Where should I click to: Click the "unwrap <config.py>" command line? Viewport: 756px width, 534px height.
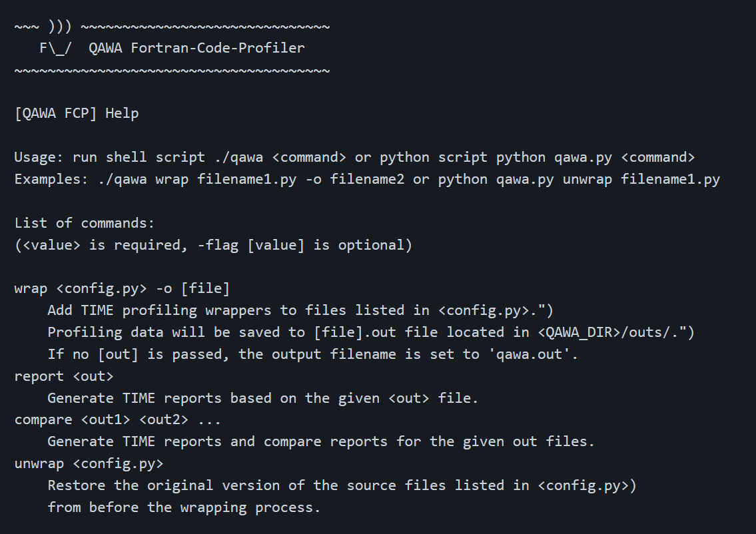(x=89, y=463)
